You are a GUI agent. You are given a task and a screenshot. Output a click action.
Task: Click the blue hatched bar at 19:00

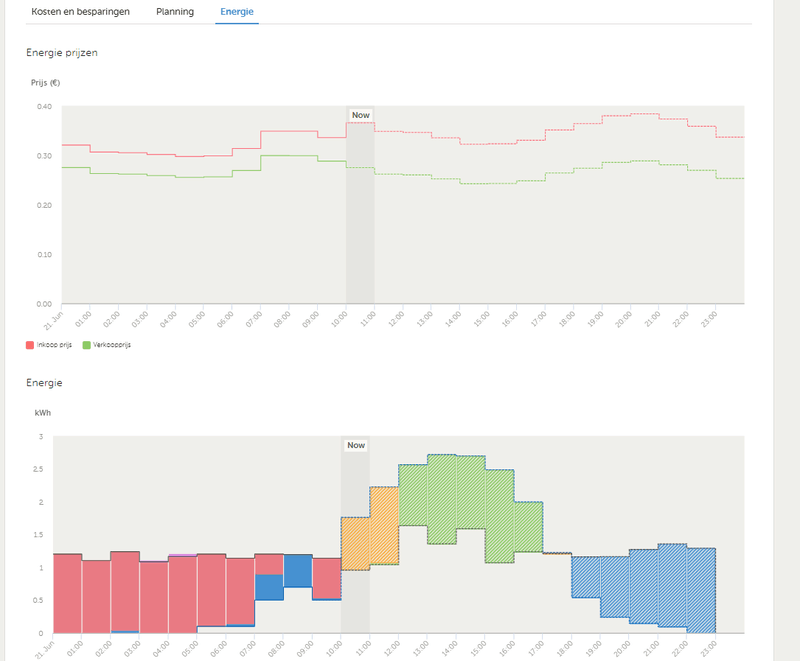point(615,587)
